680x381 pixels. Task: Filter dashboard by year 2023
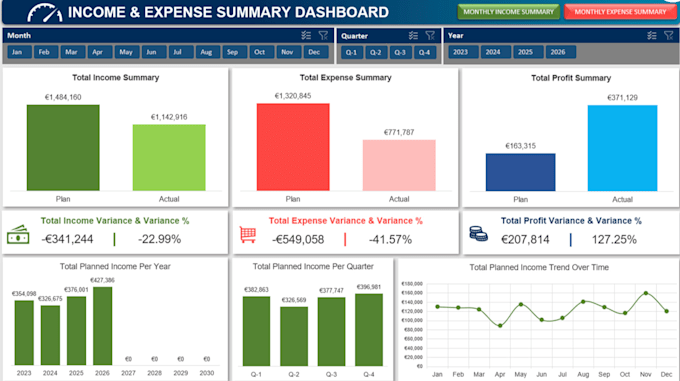point(463,52)
